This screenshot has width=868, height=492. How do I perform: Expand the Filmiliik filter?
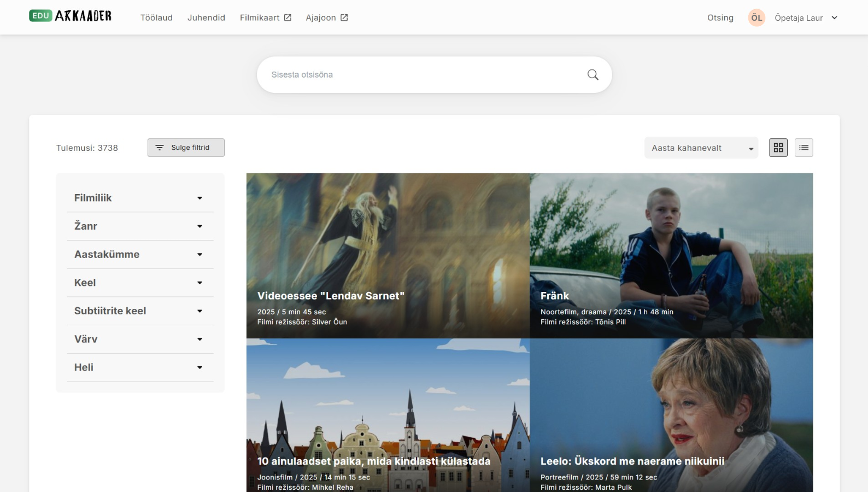pyautogui.click(x=139, y=198)
